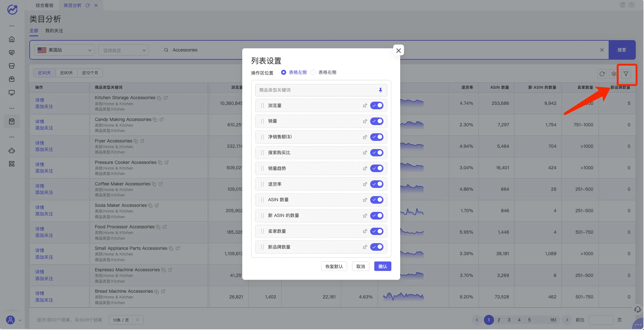This screenshot has height=330, width=644.
Task: Pin the 搜索购买比 column
Action: [365, 153]
